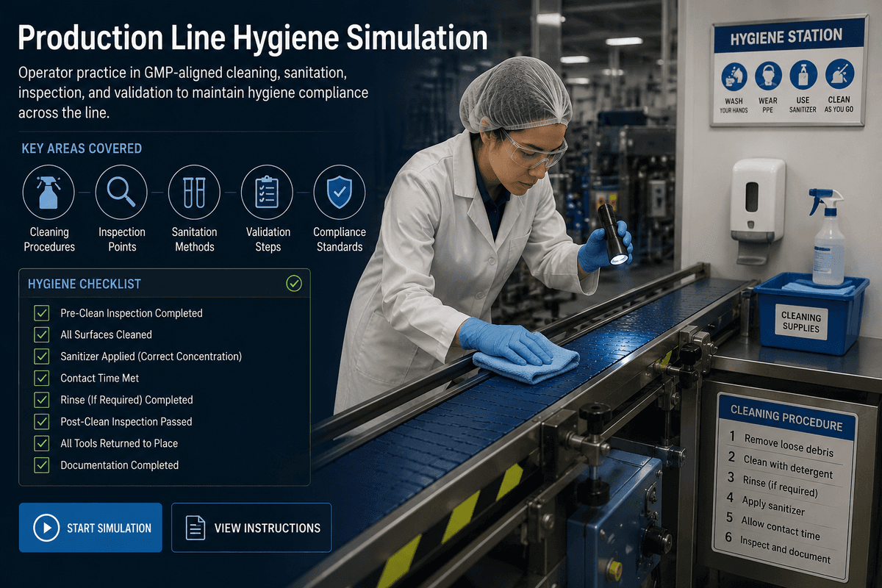Open View Instructions
Screen dimensions: 882x588
[x=251, y=528]
